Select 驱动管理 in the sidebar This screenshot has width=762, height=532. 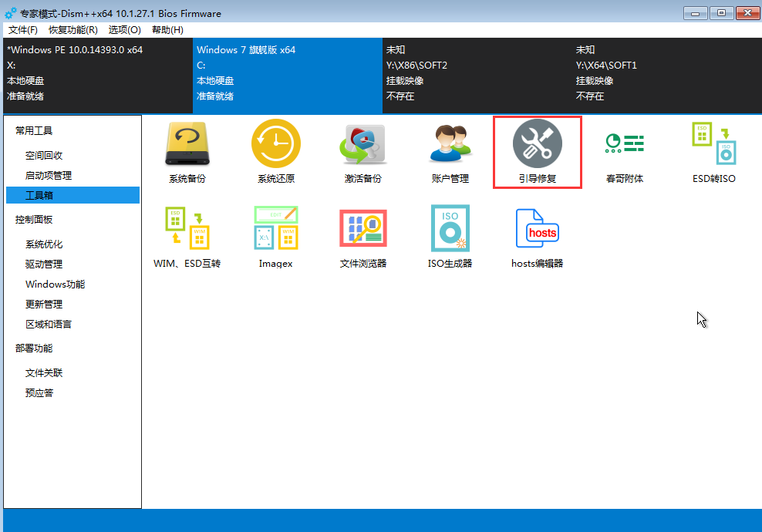pyautogui.click(x=44, y=264)
